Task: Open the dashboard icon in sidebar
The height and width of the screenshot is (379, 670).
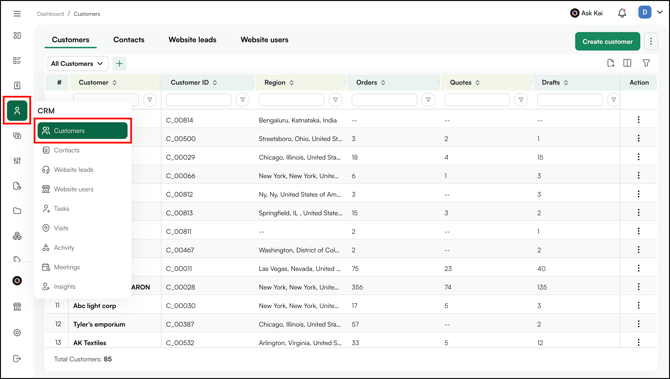Action: (x=17, y=35)
